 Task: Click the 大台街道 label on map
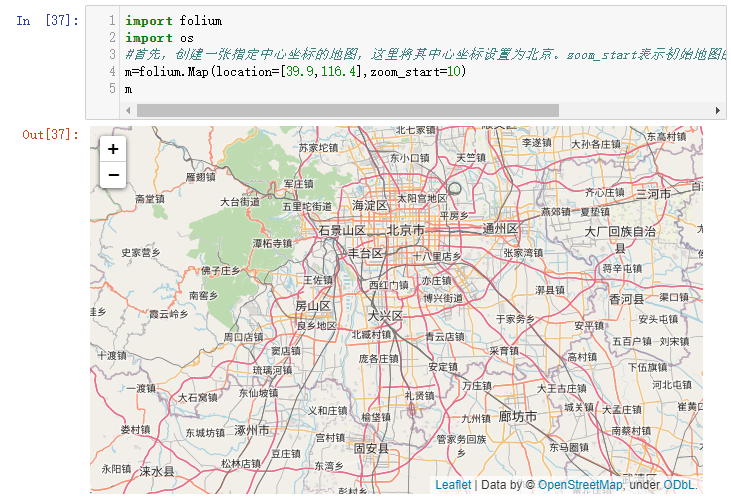click(240, 202)
